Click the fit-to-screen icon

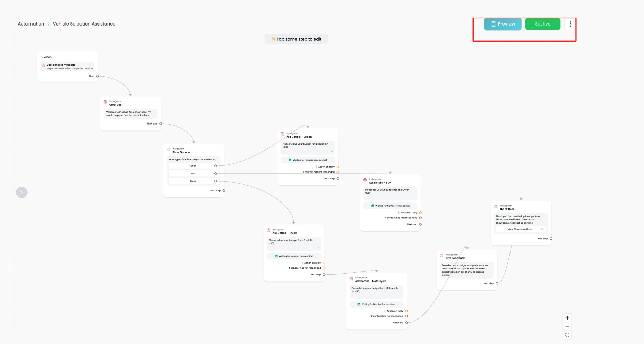567,335
